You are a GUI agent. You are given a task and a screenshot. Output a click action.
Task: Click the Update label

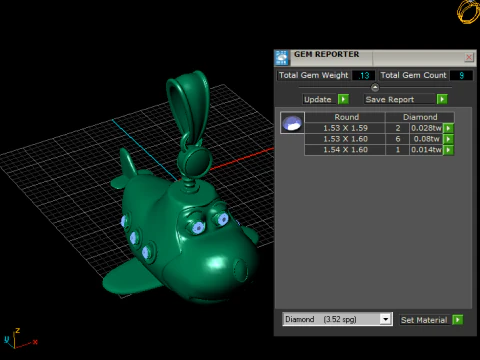click(318, 99)
